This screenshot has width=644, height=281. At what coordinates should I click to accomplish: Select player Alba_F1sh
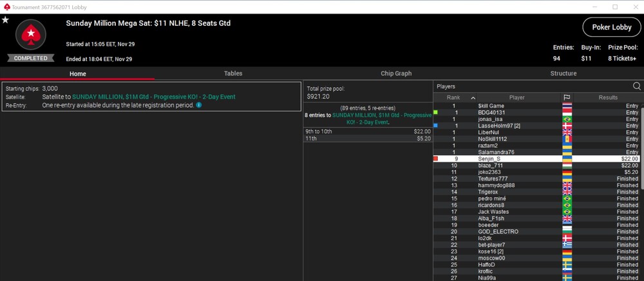(490, 218)
